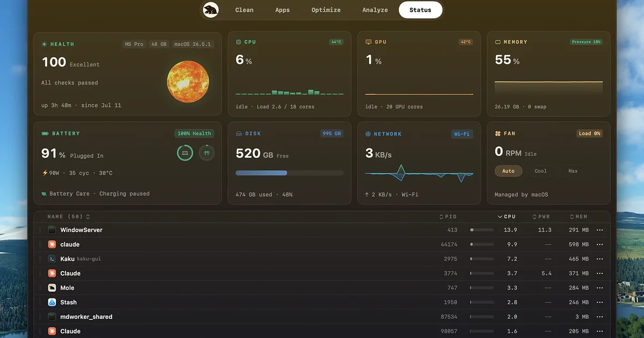644x338 pixels.
Task: Set fan mode to Auto
Action: [508, 171]
